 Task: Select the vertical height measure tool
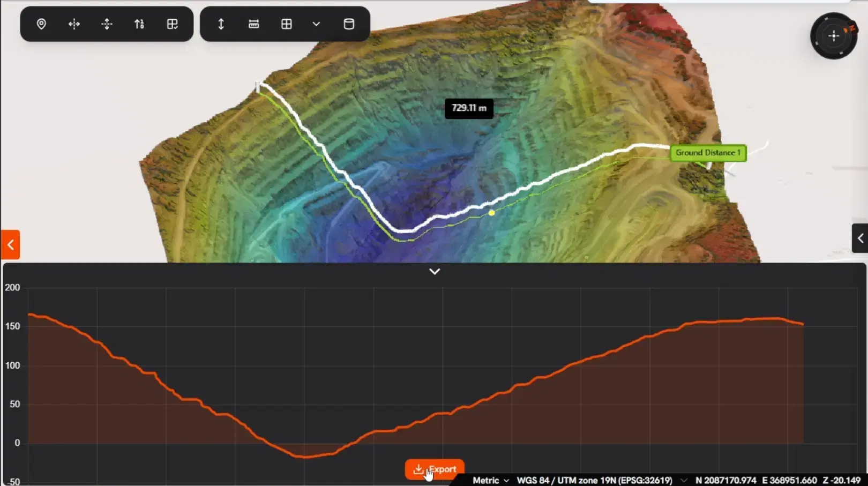[x=221, y=24]
